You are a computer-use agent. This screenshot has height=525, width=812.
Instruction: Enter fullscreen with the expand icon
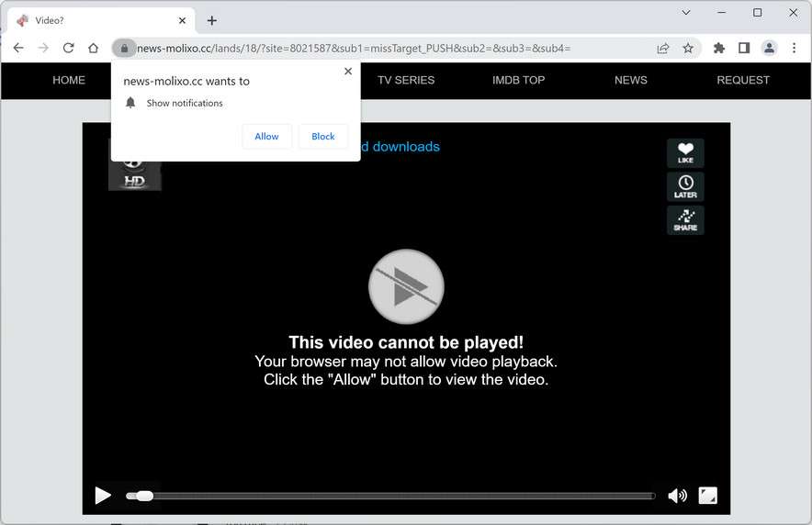[708, 496]
